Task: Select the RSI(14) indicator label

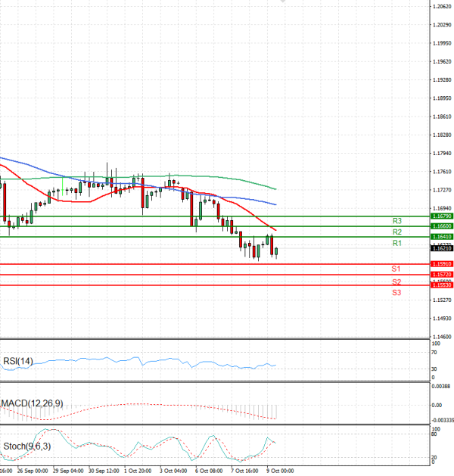Action: [x=17, y=361]
